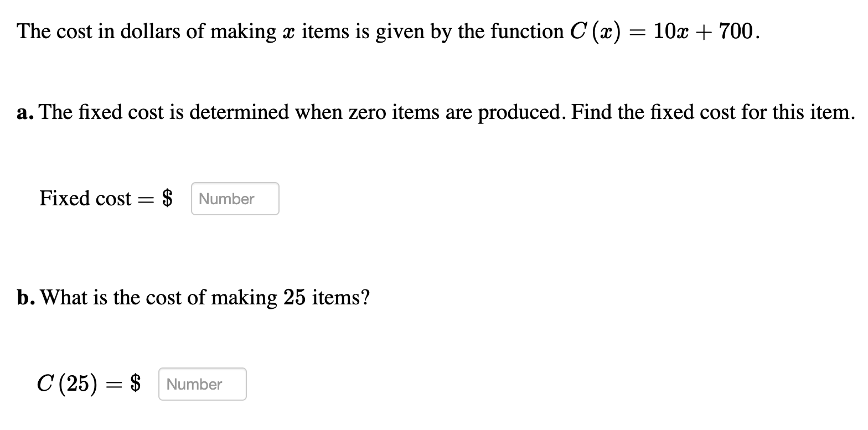Viewport: 868px width, 430px height.
Task: Click the bold letter a label
Action: [x=23, y=112]
